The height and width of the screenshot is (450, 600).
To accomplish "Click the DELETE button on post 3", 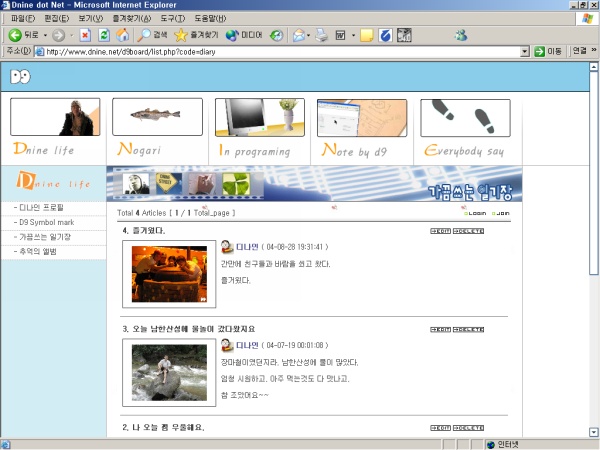I will 468,329.
